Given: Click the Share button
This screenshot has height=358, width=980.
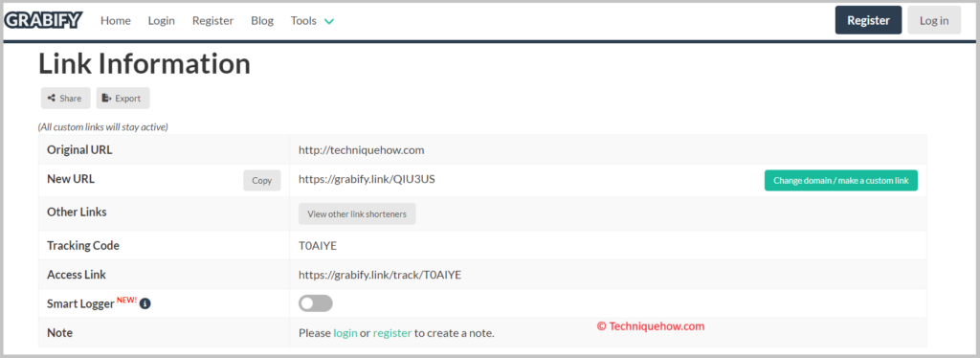Looking at the screenshot, I should tap(66, 98).
